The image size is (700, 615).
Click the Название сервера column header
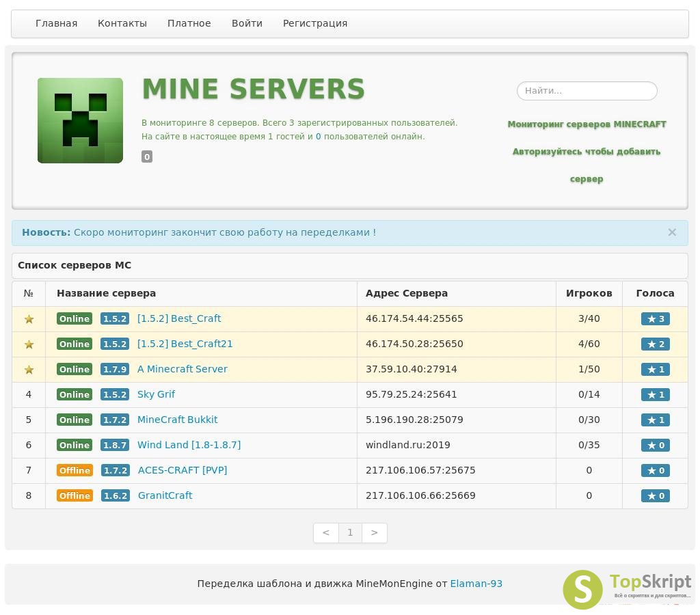click(x=106, y=293)
